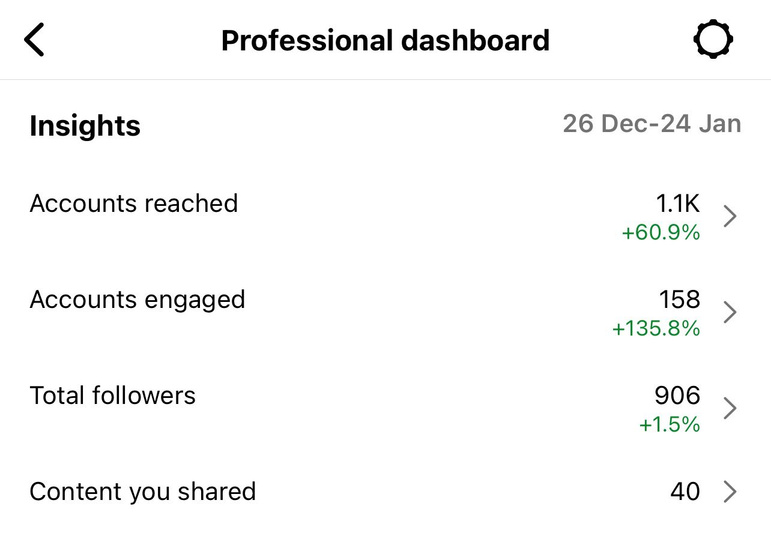Open the Accounts engaged row
771x551 pixels.
(386, 312)
